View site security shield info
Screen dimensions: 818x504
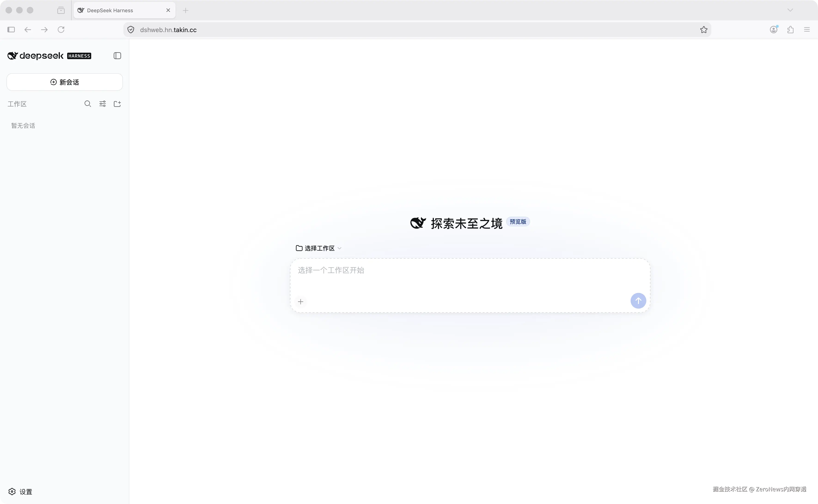[x=131, y=30]
